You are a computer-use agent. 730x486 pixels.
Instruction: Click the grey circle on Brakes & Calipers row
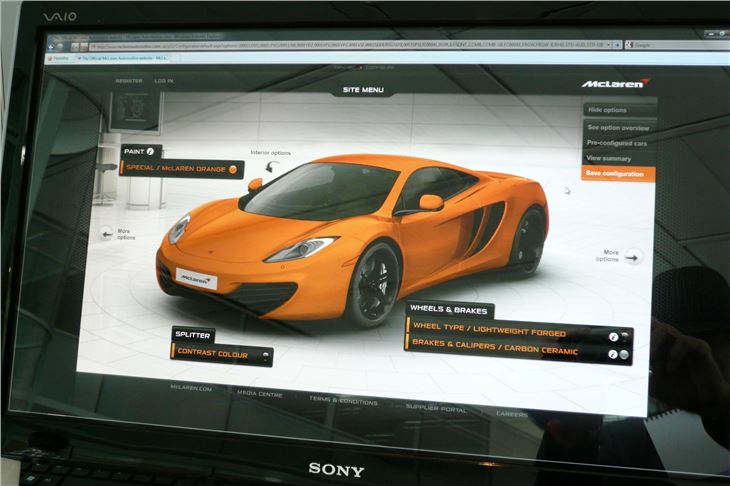(x=625, y=355)
